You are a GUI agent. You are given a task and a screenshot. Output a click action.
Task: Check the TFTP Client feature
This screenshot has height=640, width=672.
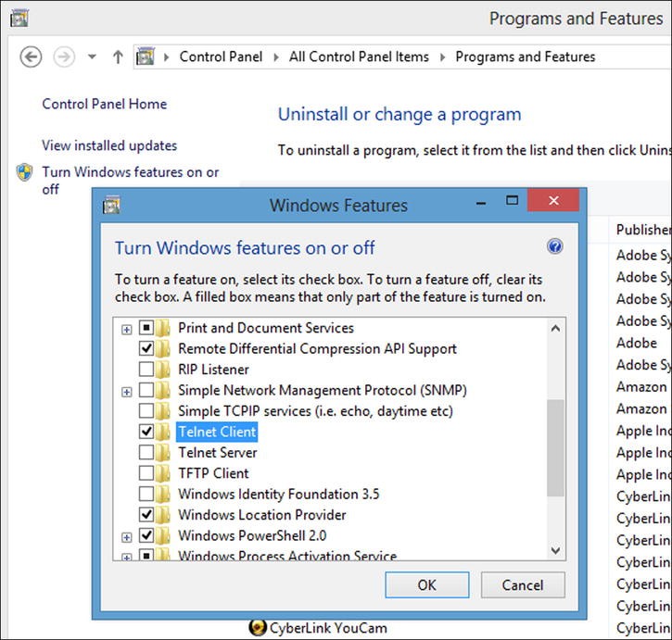pos(146,473)
